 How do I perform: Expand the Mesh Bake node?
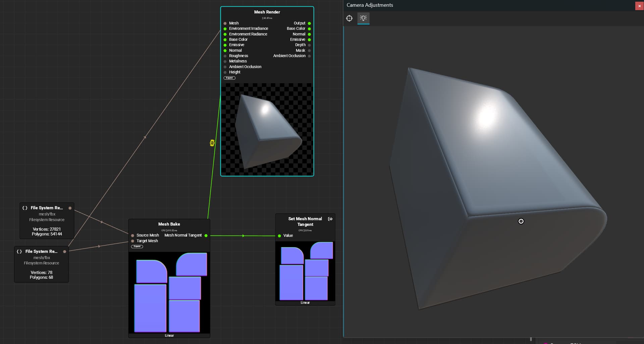point(137,247)
